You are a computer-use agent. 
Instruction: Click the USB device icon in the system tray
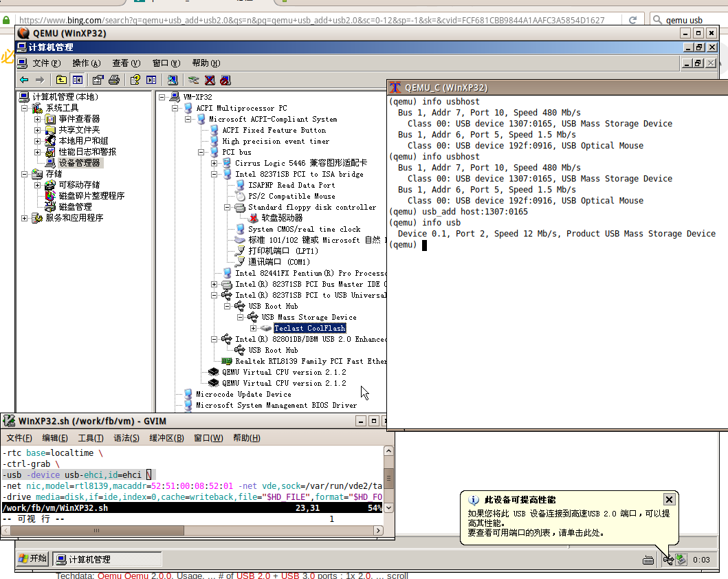click(668, 560)
